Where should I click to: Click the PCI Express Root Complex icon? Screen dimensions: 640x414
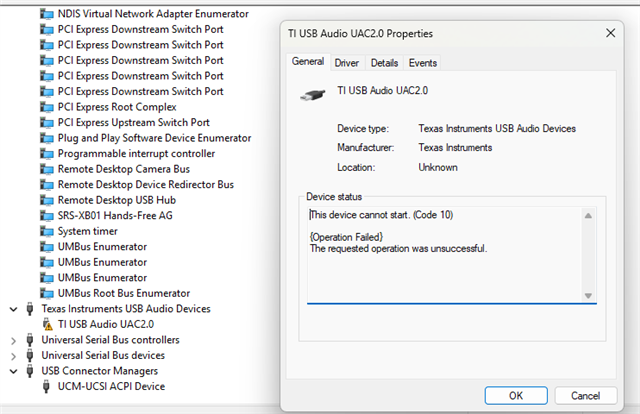tap(47, 107)
